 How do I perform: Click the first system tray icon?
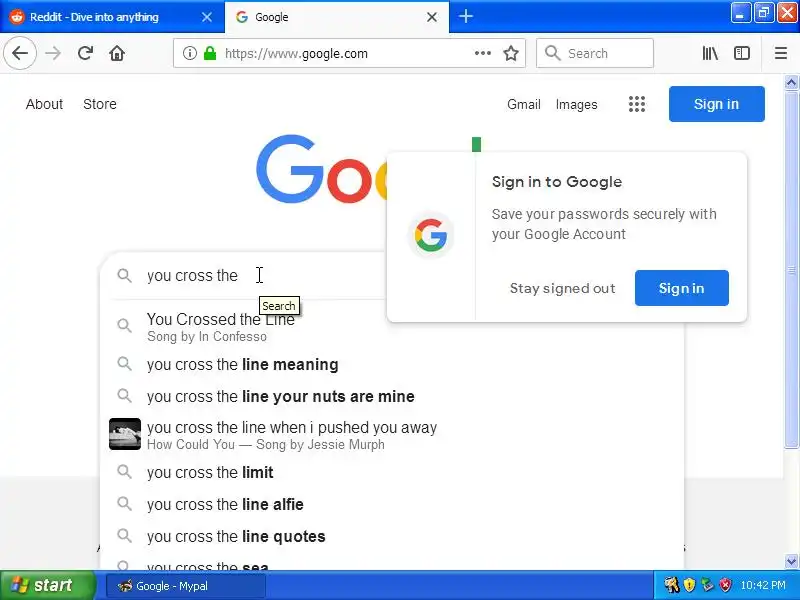tap(671, 585)
